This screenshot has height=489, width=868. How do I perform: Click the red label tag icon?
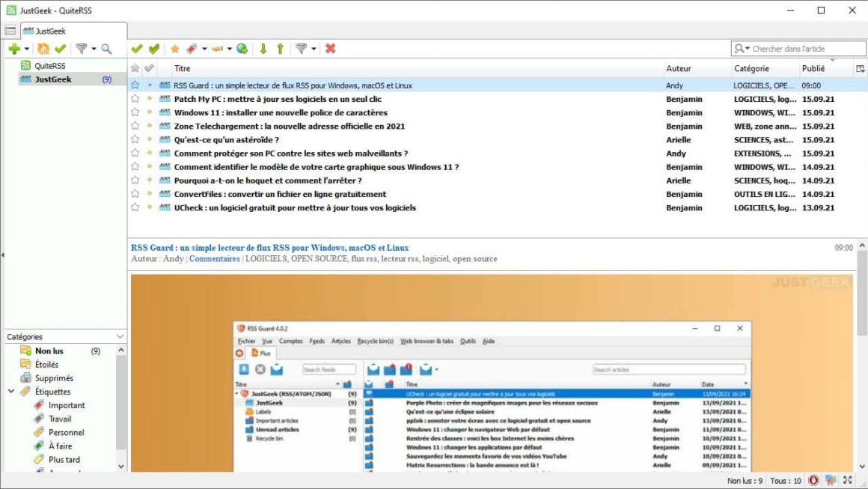click(192, 49)
